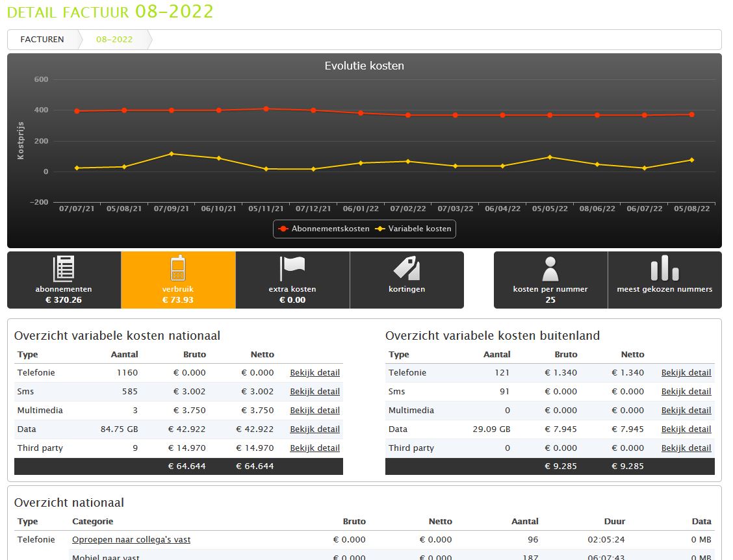View detail for national Third party

tap(315, 448)
